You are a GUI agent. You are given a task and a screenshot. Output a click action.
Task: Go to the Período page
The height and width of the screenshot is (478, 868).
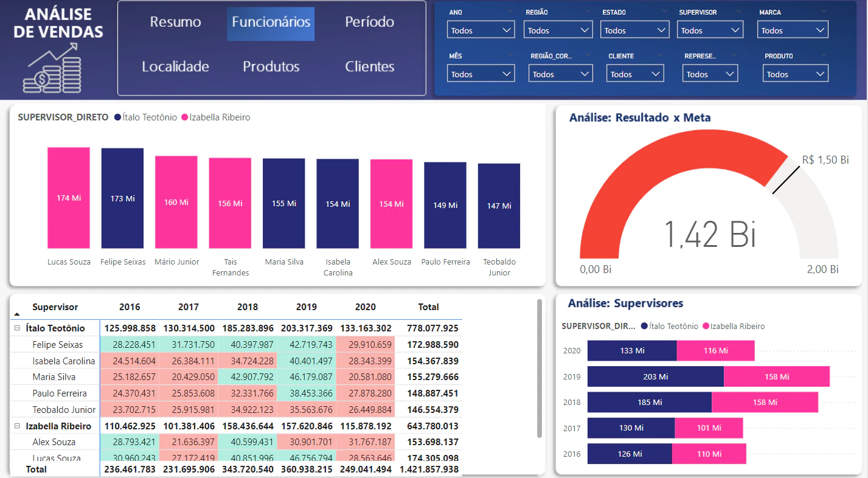pos(369,23)
